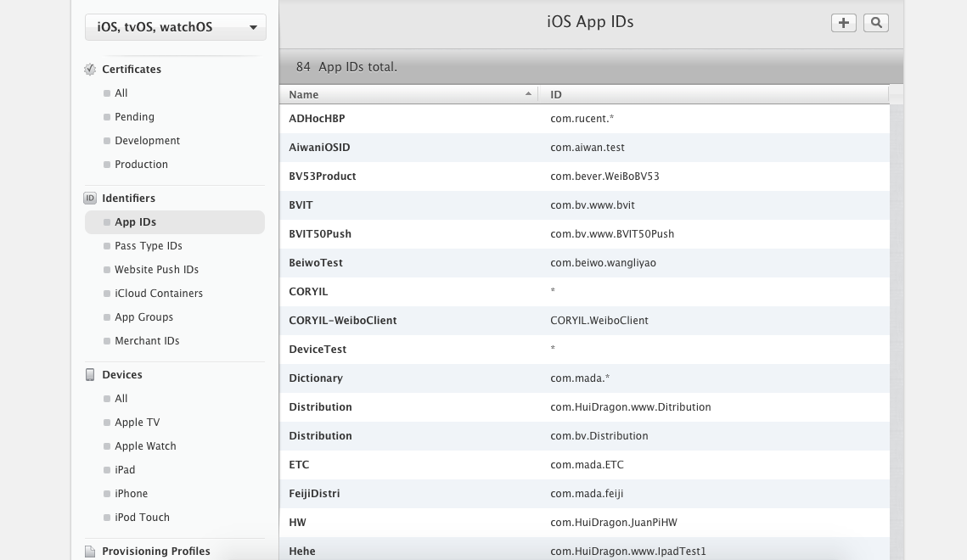Sort the list by Name column

coord(408,94)
